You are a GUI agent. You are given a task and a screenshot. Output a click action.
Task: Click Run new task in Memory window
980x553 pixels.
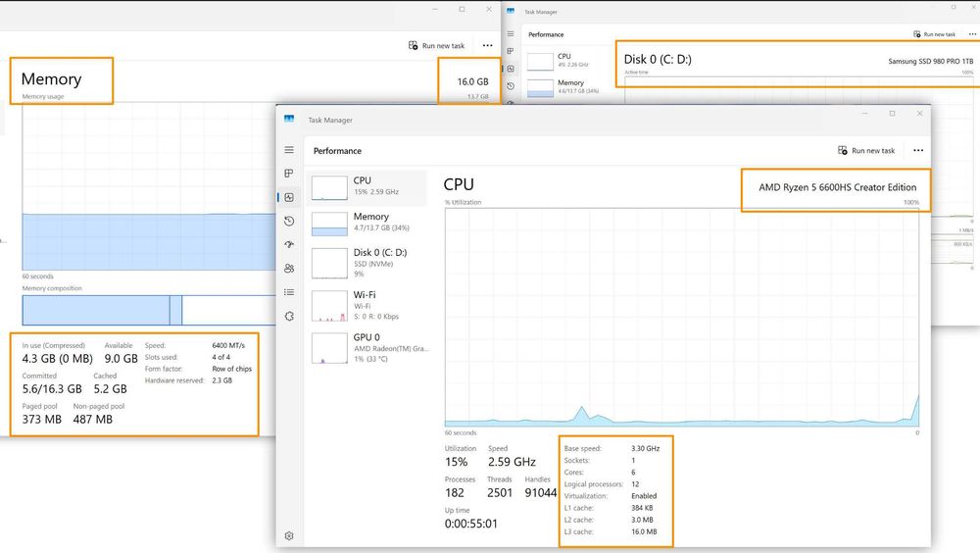pyautogui.click(x=436, y=46)
